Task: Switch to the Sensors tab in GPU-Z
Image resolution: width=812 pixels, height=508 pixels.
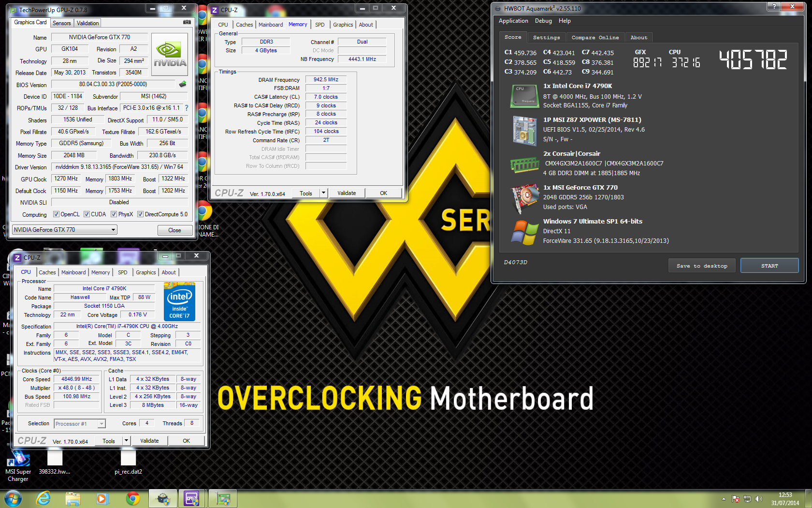Action: pos(61,23)
